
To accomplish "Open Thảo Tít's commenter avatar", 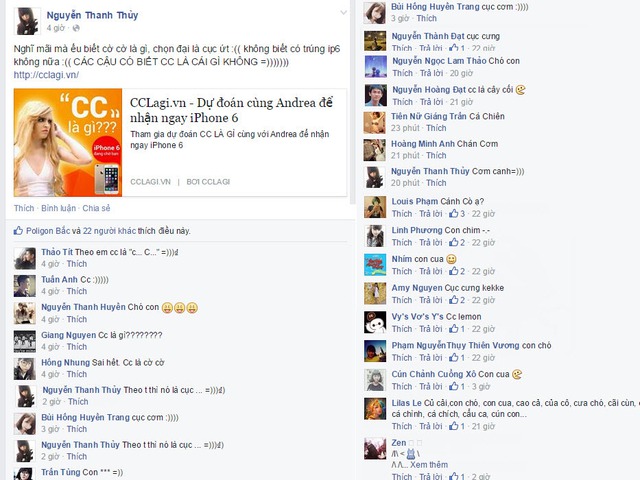I will [25, 258].
